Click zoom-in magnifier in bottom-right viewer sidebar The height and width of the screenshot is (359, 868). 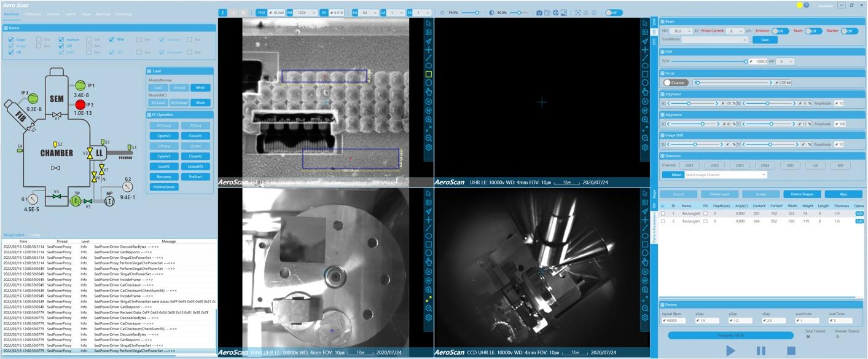(644, 290)
